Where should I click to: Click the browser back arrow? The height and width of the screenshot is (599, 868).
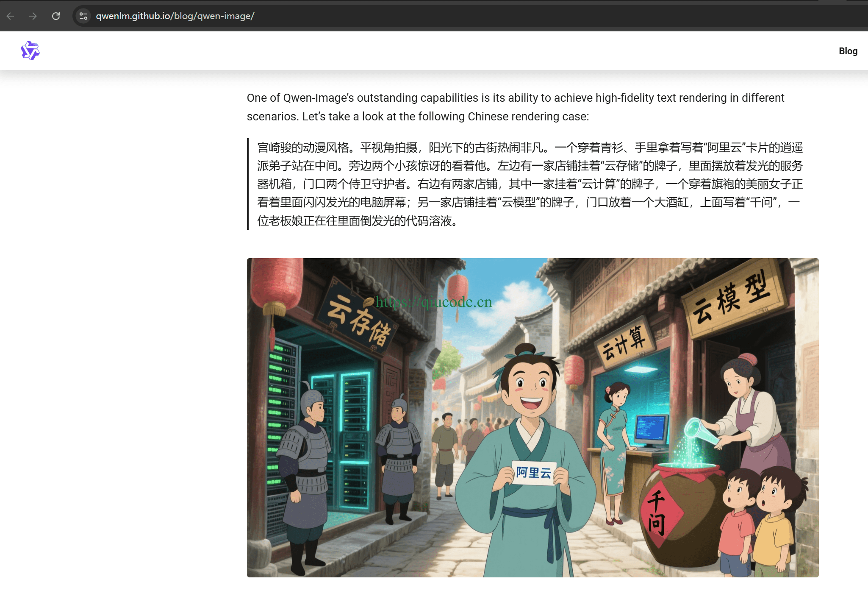coord(11,16)
